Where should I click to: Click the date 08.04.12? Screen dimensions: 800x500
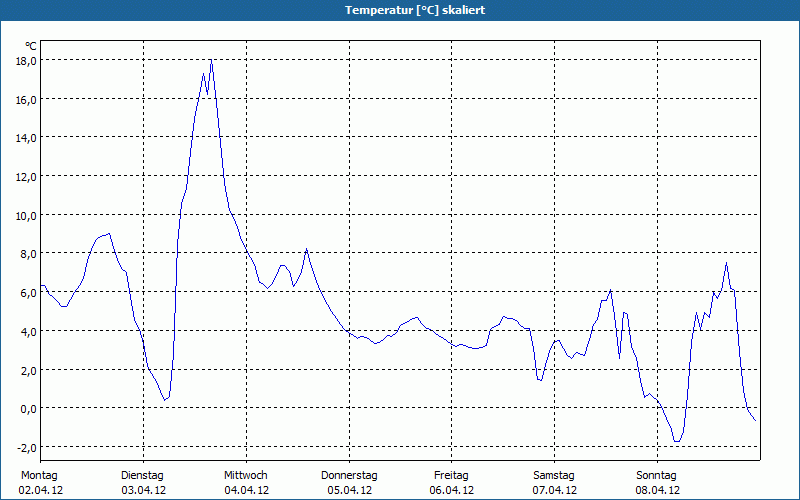point(657,490)
